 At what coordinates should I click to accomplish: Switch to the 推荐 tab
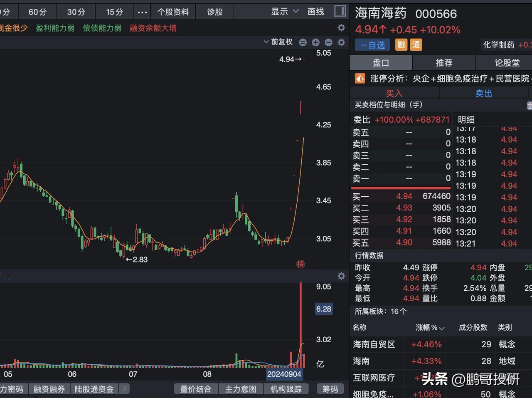click(444, 63)
